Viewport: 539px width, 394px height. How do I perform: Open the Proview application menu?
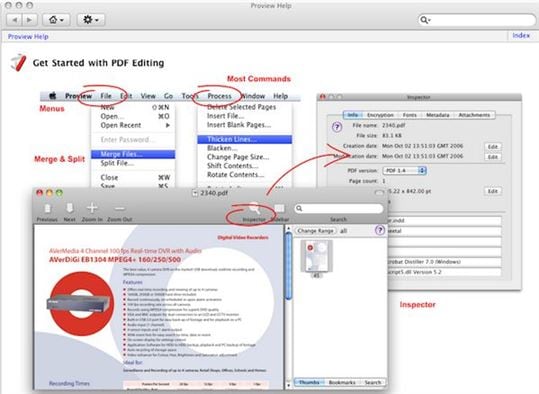pos(78,96)
